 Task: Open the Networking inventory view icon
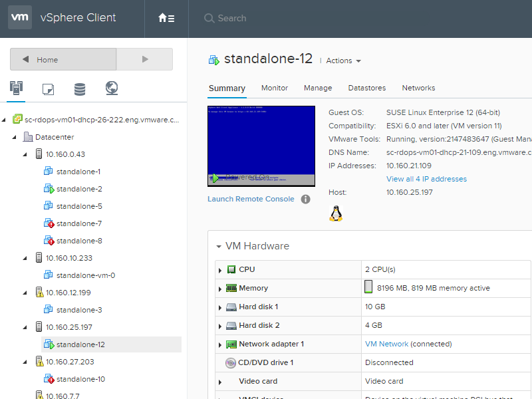tap(112, 88)
